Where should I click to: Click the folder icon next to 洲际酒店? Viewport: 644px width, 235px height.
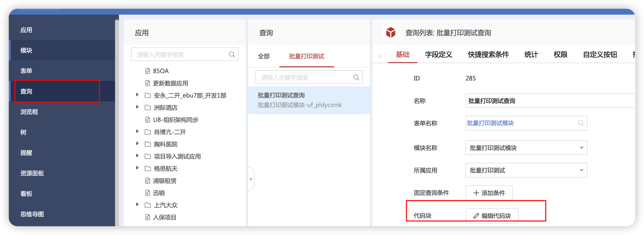148,108
